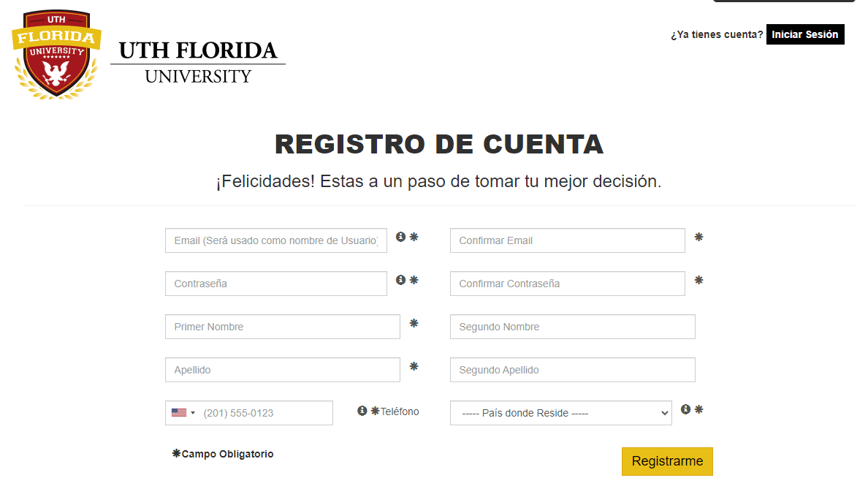
Task: Click the Segundo Nombre field
Action: [x=573, y=326]
